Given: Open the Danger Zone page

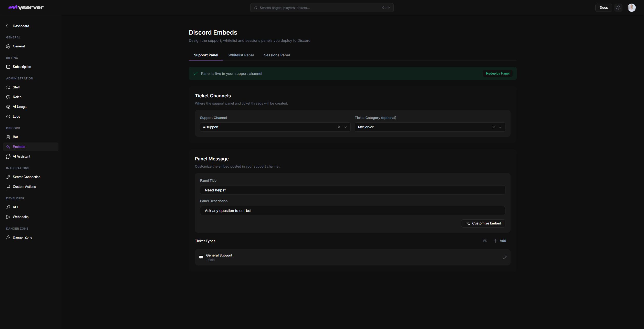Looking at the screenshot, I should (31, 238).
